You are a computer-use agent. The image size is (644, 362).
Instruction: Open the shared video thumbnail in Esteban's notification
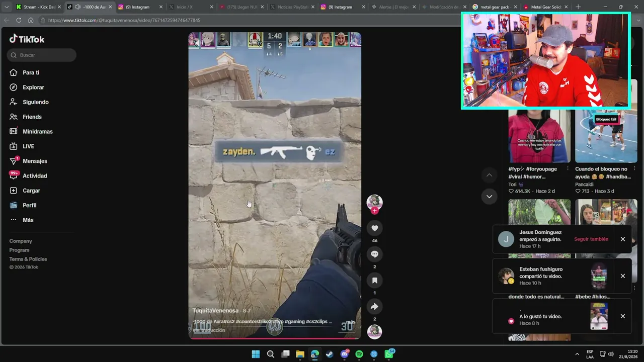(599, 276)
